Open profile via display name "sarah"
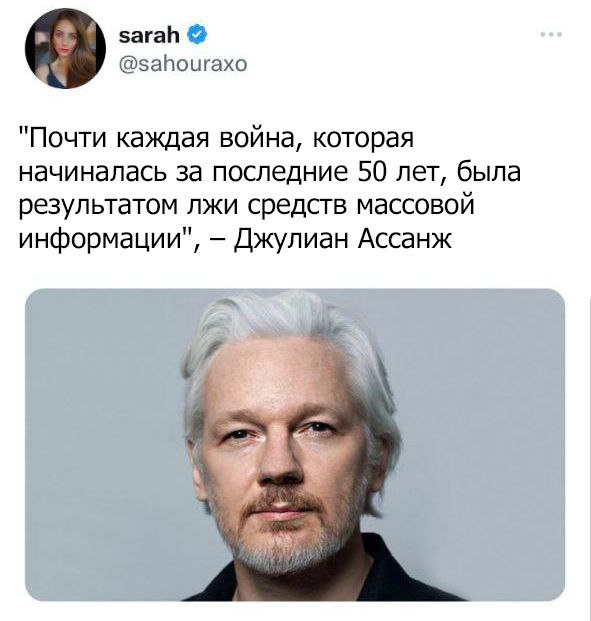This screenshot has width=591, height=621. pyautogui.click(x=149, y=36)
